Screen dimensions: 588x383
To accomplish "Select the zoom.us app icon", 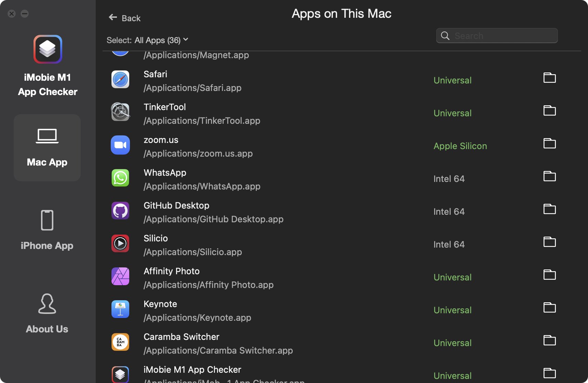I will coord(120,145).
